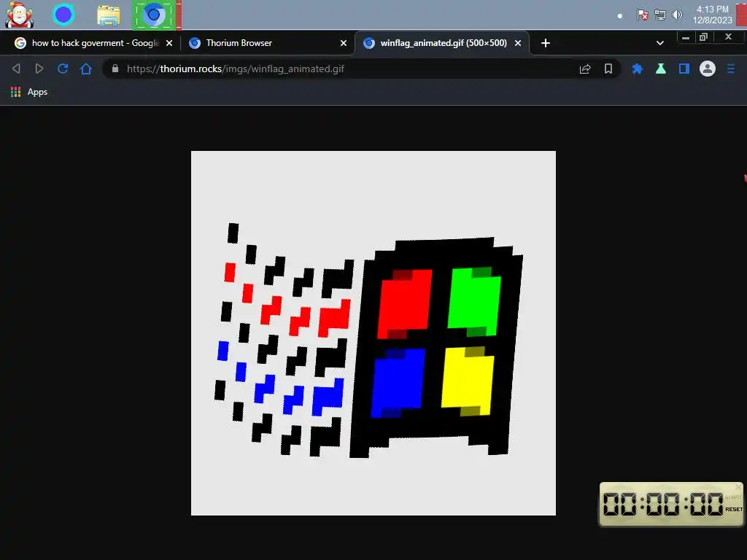Screen dimensions: 747x560
Task: Click the Windows flag GIF image
Action: [x=373, y=332]
